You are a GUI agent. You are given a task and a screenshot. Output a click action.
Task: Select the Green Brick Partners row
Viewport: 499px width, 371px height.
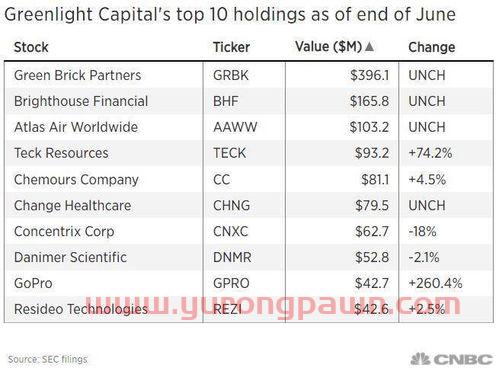(249, 75)
